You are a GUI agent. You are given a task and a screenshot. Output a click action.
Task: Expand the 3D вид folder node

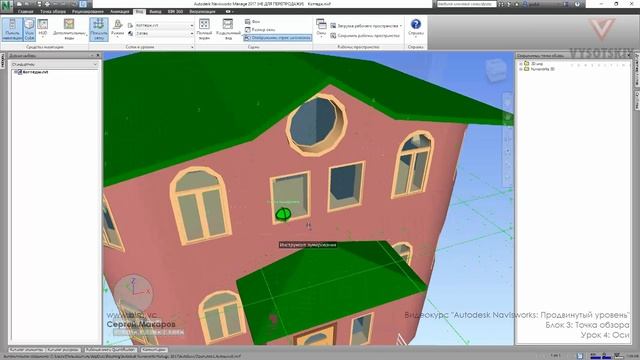coord(520,64)
